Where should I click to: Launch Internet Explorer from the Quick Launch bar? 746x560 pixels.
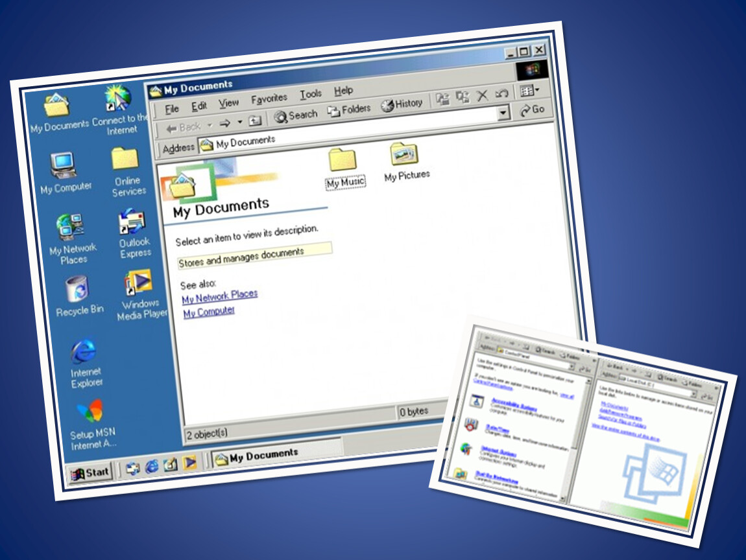(151, 466)
